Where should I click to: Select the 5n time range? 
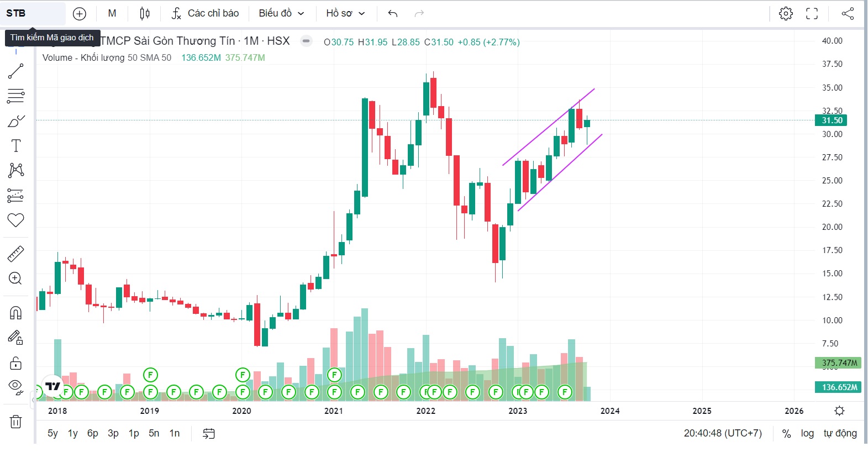coord(154,433)
